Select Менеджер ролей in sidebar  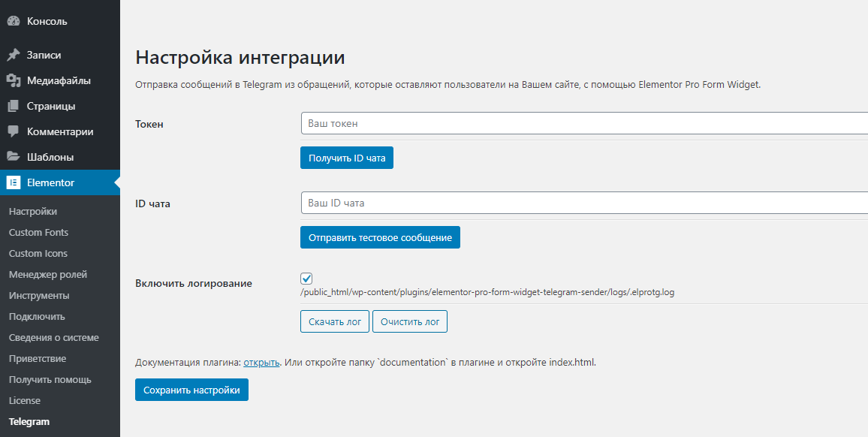coord(47,275)
